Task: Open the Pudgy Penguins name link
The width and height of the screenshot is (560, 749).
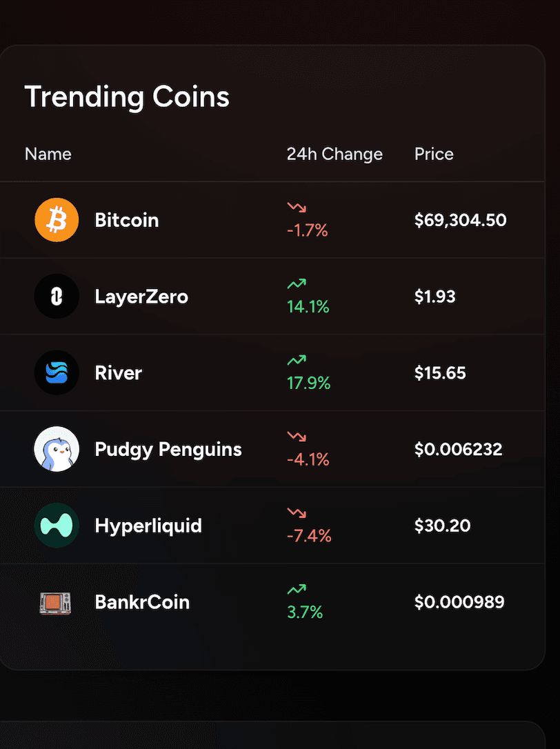Action: coord(168,450)
